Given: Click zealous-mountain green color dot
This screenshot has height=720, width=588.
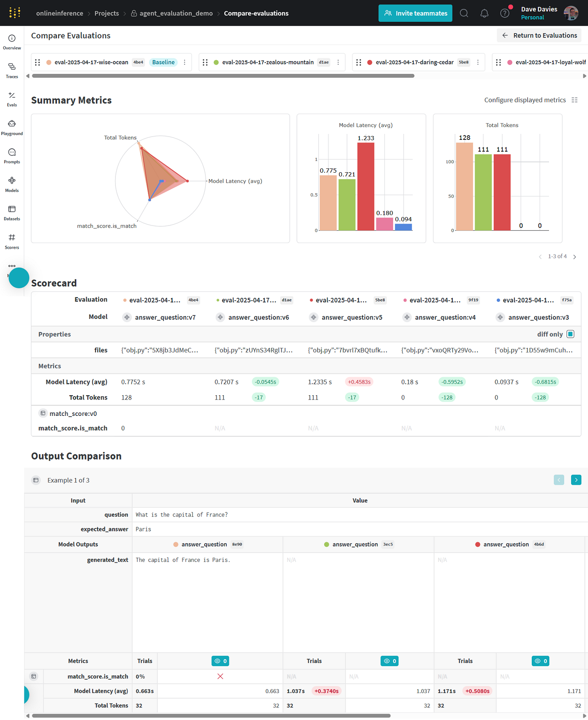Looking at the screenshot, I should (216, 62).
